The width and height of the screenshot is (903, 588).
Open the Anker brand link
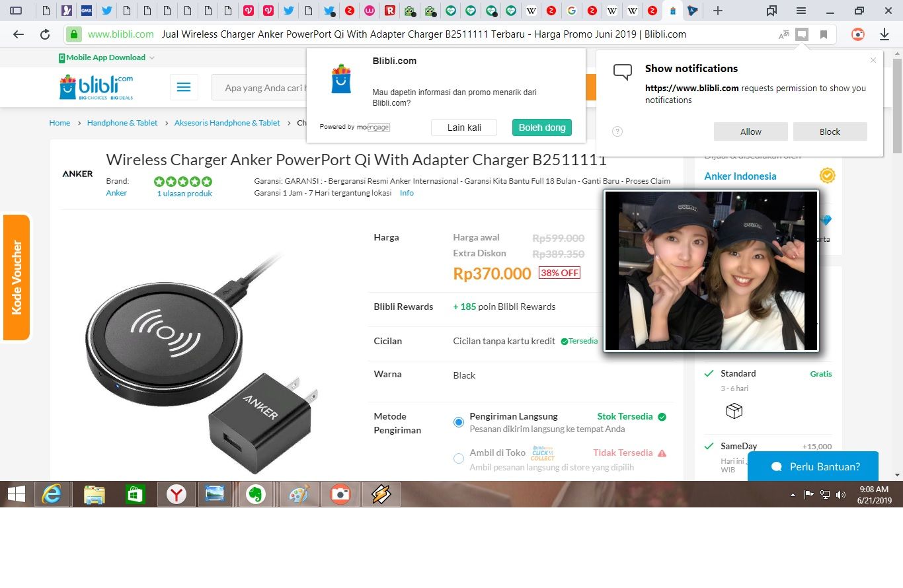click(x=116, y=193)
